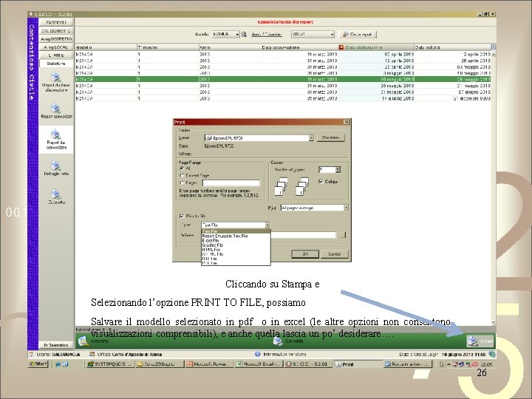Open the Anno / Trimestre dropdown

(313, 34)
